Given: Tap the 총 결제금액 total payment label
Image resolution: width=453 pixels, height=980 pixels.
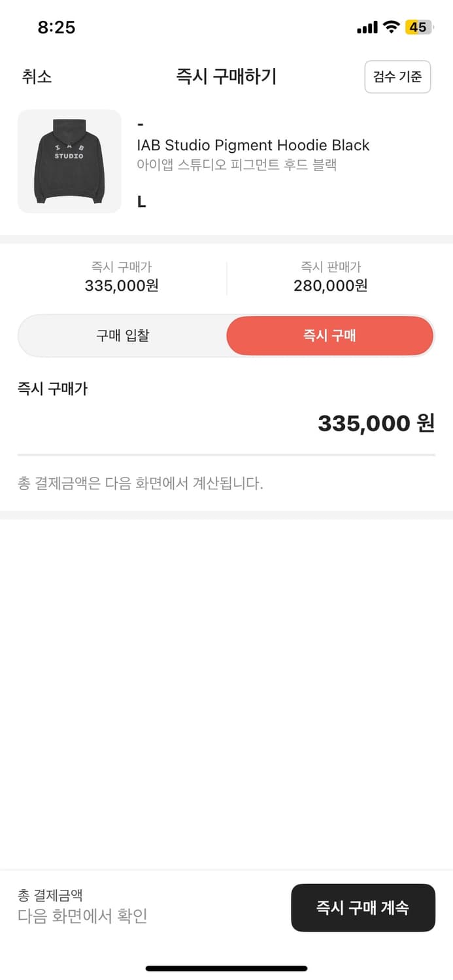Looking at the screenshot, I should pos(42,896).
